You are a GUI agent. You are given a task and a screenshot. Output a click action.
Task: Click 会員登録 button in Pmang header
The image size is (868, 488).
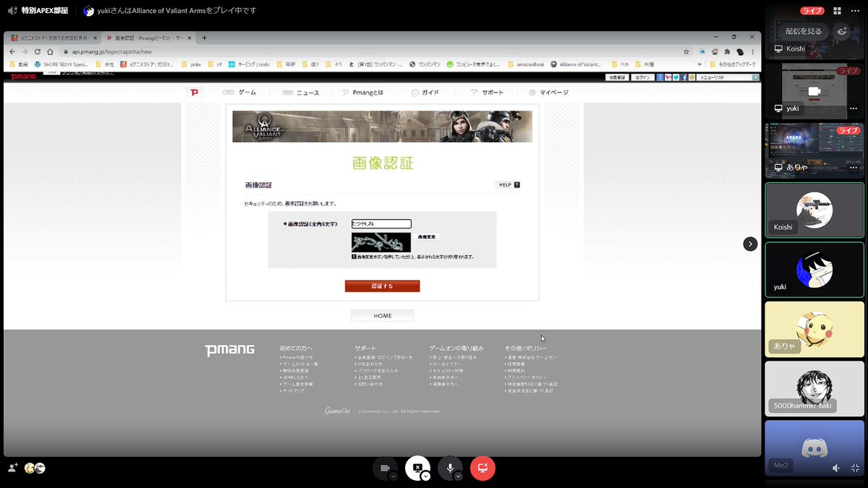[617, 77]
